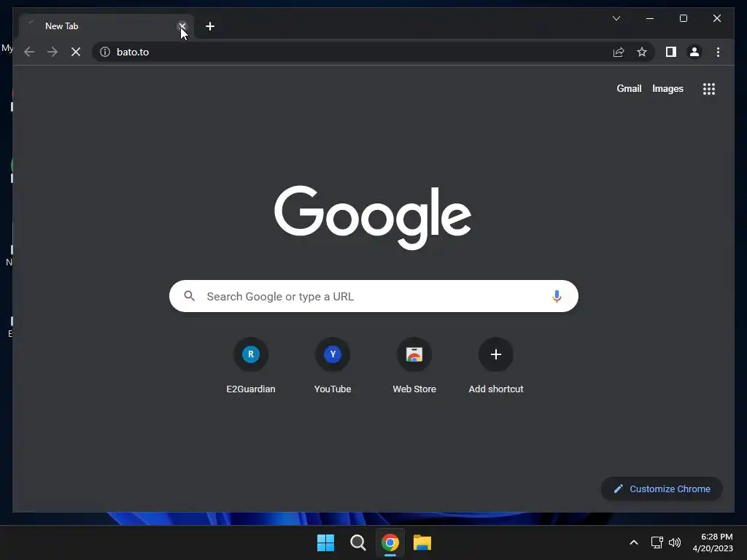Click the forward navigation arrow
Image resolution: width=747 pixels, height=560 pixels.
53,52
